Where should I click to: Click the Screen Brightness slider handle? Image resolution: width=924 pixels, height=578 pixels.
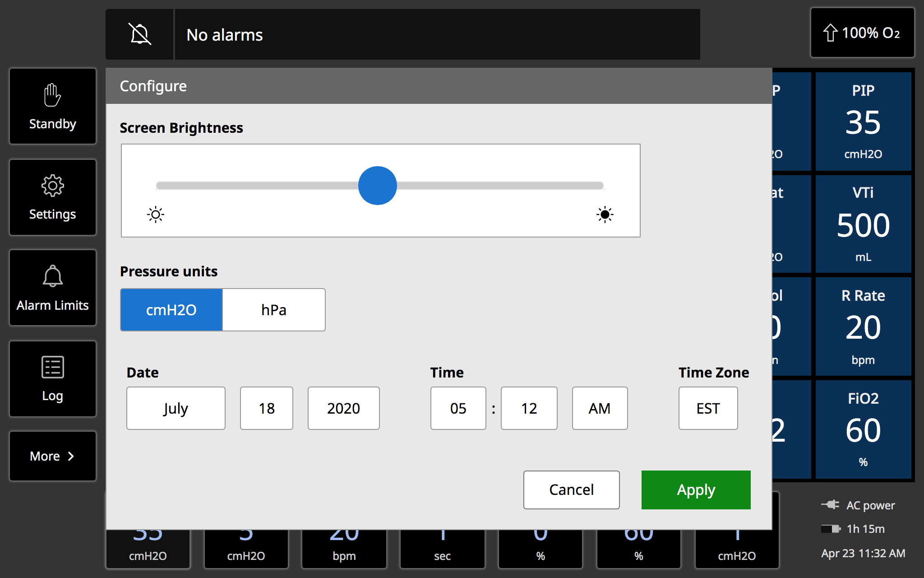pos(378,186)
